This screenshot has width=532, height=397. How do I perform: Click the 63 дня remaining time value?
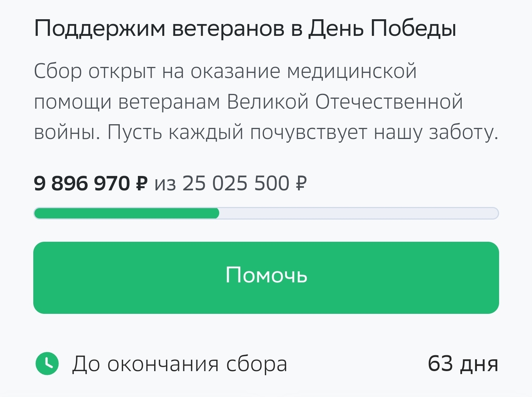point(463,364)
